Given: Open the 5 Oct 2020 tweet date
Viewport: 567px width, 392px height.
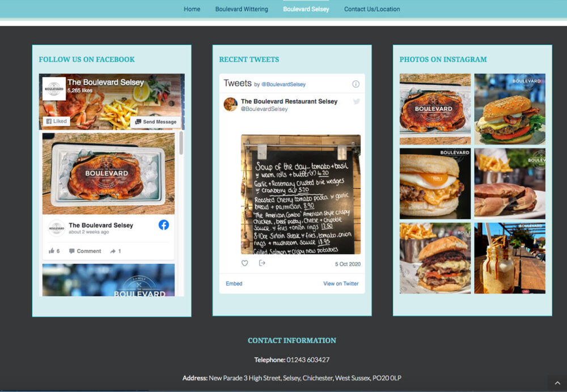Looking at the screenshot, I should click(x=348, y=264).
